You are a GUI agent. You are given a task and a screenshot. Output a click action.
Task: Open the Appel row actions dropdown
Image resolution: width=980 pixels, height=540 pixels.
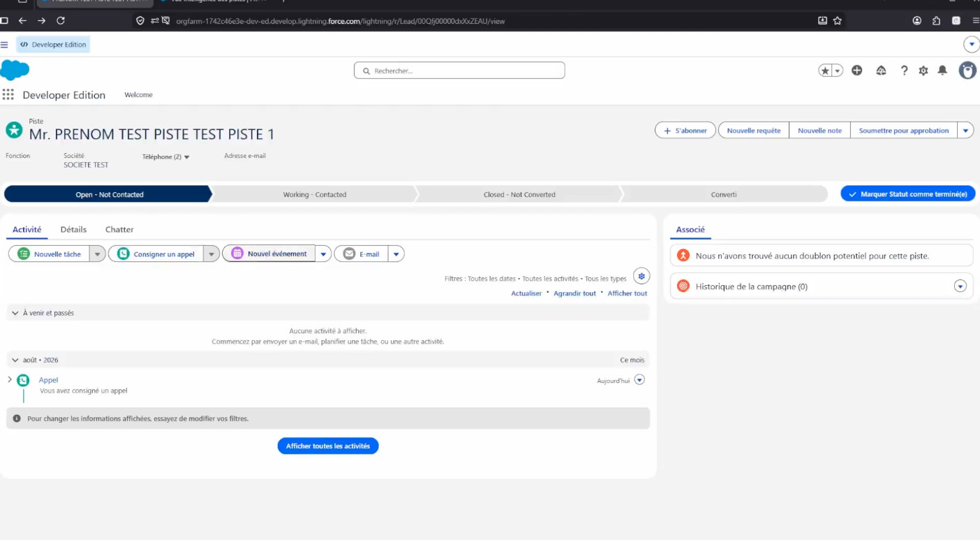(x=639, y=380)
